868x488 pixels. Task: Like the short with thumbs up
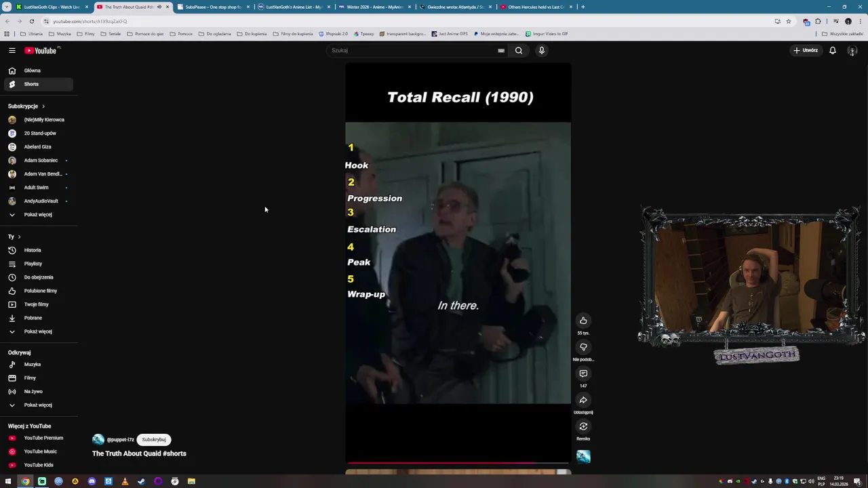583,321
